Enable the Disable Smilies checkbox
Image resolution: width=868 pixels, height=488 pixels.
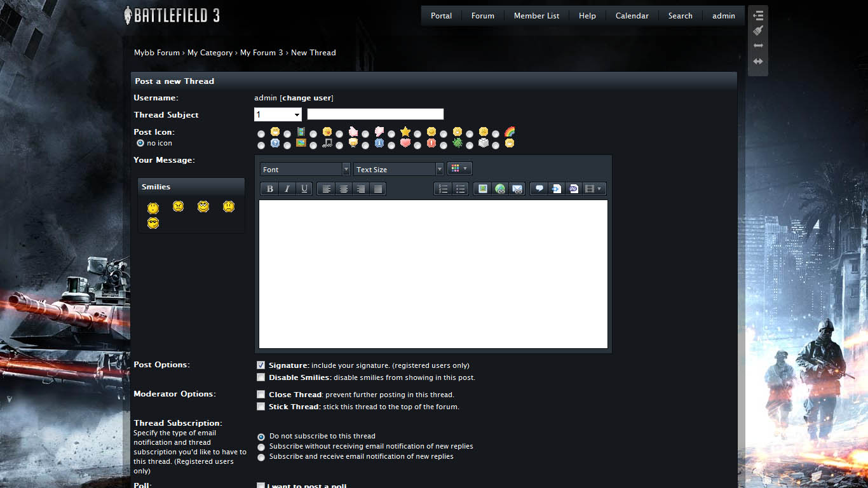tap(261, 377)
